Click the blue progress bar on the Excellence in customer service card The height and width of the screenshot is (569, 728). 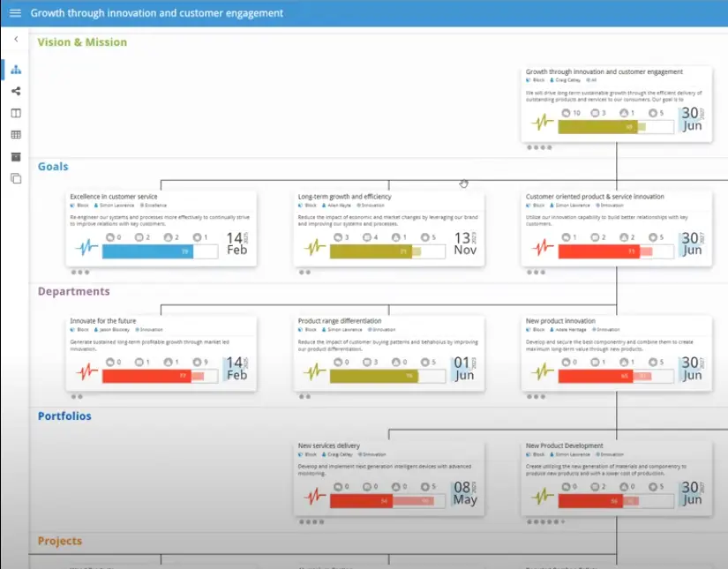pos(147,251)
